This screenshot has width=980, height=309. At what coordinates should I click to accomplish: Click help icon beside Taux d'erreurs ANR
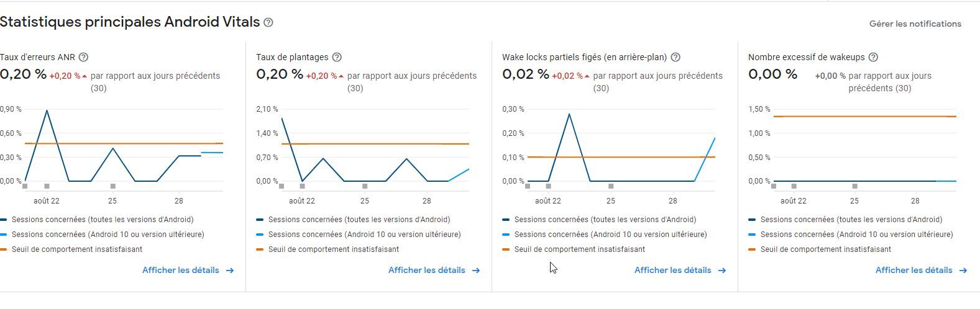click(x=83, y=57)
